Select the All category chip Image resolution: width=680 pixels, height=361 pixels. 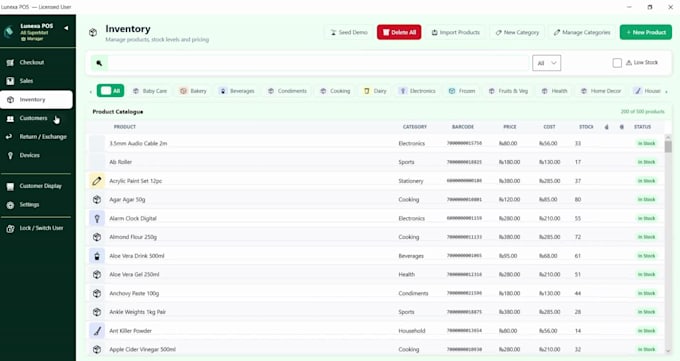pos(111,91)
